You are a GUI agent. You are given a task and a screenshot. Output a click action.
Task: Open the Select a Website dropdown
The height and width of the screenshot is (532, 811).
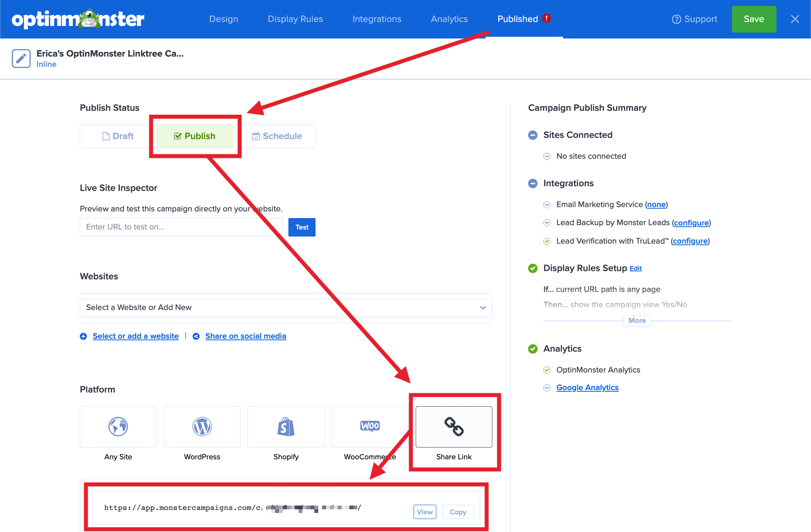286,308
